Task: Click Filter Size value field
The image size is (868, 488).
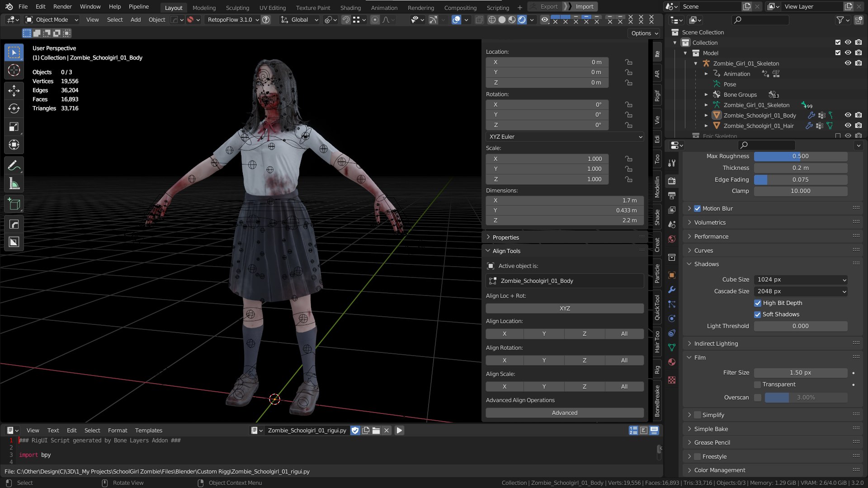Action: point(801,373)
